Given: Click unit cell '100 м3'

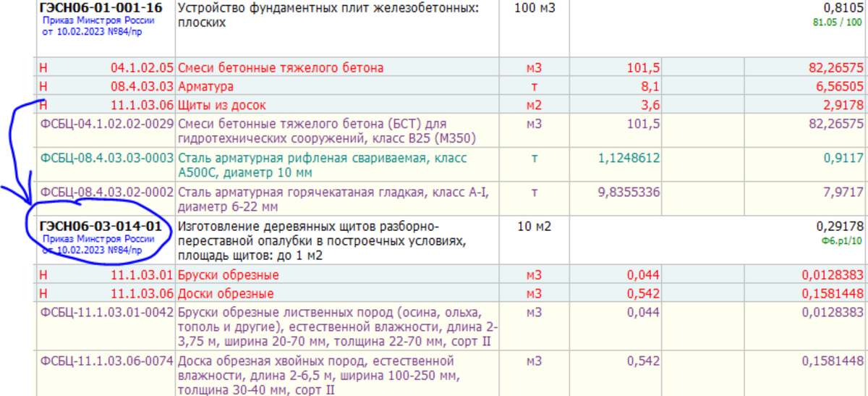Looking at the screenshot, I should click(x=534, y=9).
